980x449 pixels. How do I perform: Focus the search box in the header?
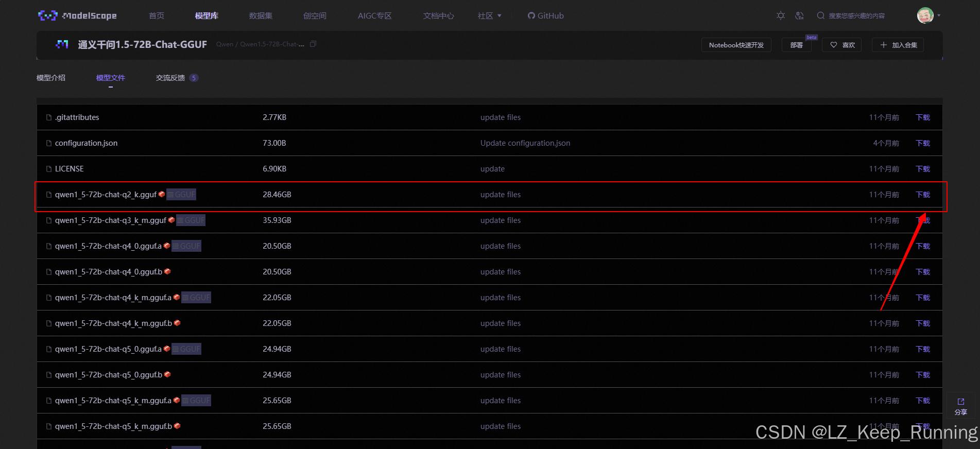(856, 16)
